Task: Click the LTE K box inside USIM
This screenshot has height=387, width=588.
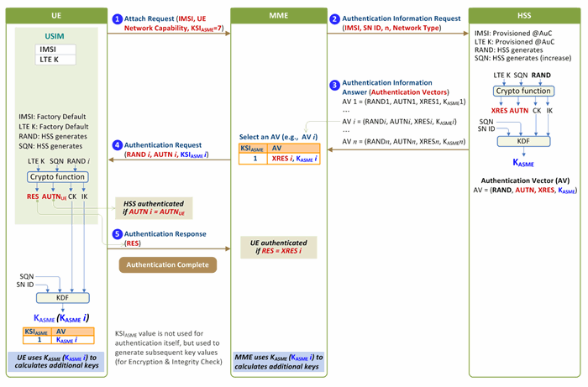Action: tap(55, 60)
